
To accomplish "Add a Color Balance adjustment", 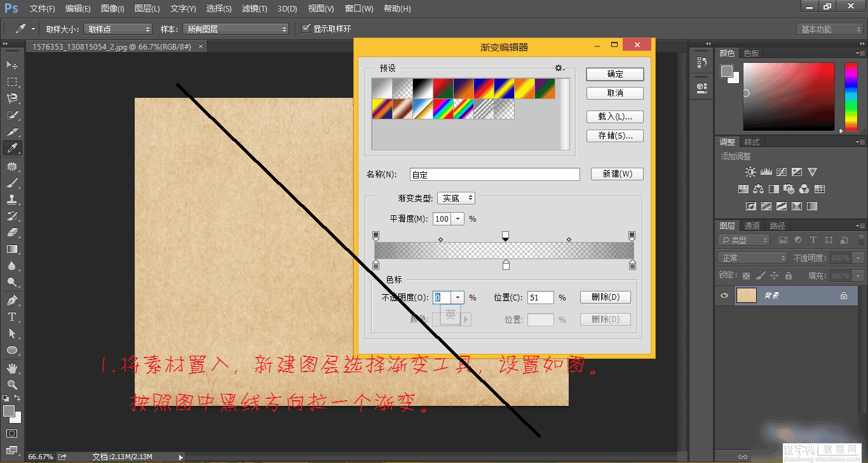I will point(758,189).
